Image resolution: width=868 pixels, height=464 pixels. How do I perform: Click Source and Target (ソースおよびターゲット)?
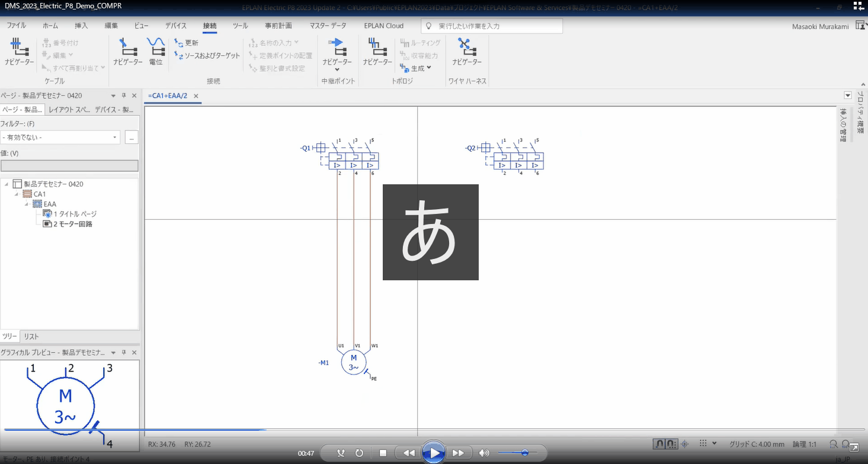[207, 56]
